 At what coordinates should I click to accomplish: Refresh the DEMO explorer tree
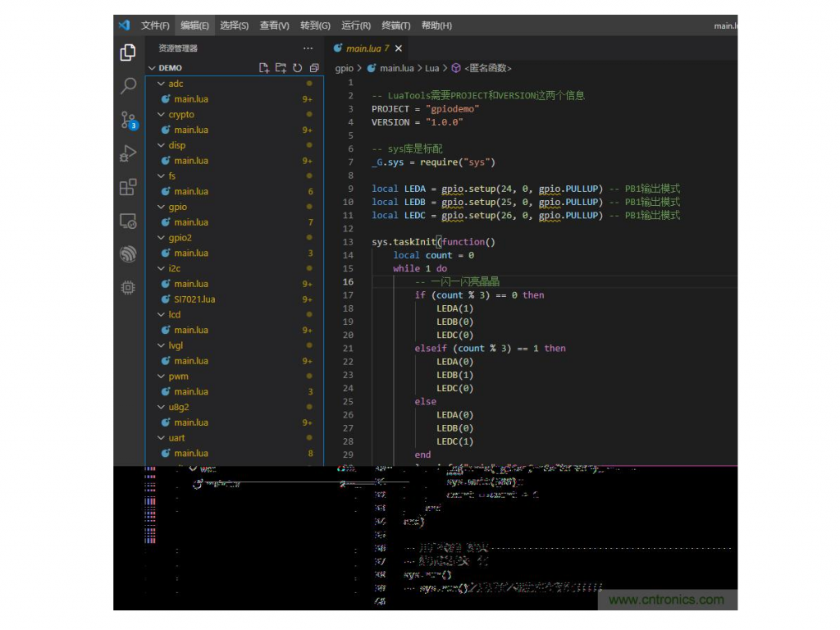(298, 68)
